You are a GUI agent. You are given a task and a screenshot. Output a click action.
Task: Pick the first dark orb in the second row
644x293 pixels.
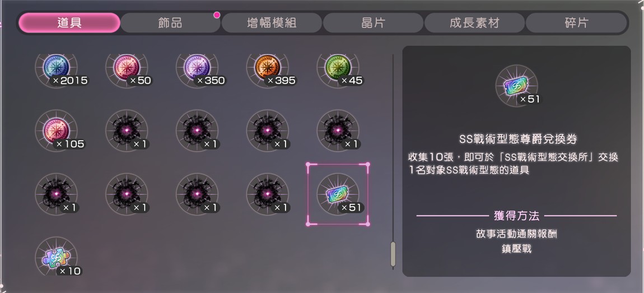pos(127,131)
